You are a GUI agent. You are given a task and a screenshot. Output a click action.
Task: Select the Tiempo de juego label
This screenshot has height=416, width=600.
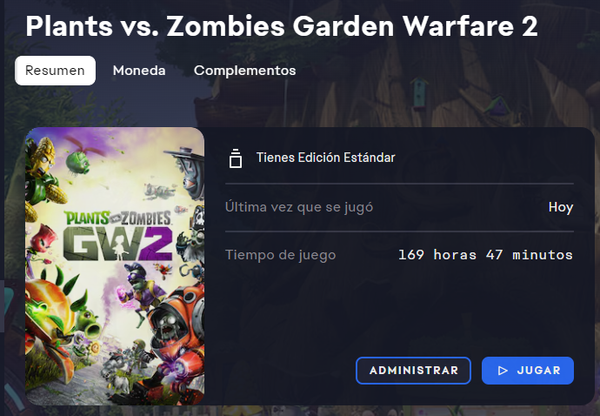tap(280, 255)
